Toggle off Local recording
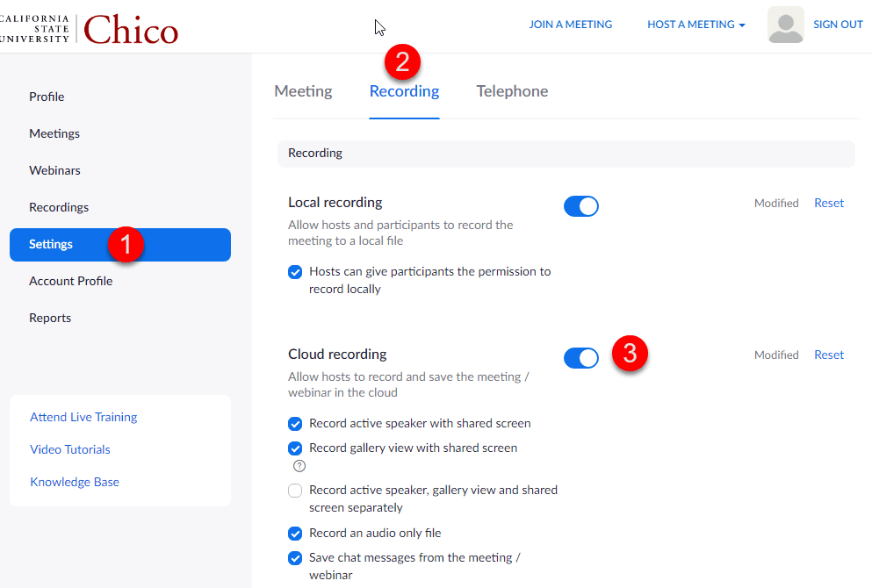The image size is (872, 588). [580, 205]
